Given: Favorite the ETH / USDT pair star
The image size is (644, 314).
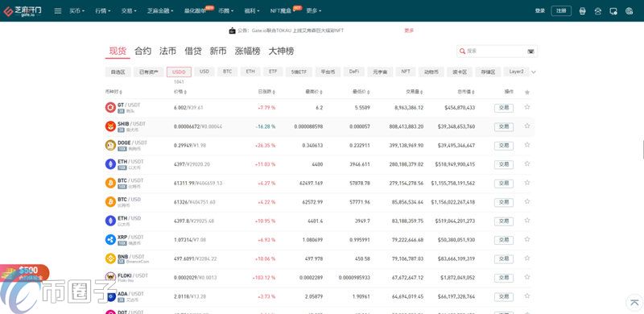Looking at the screenshot, I should 527,163.
